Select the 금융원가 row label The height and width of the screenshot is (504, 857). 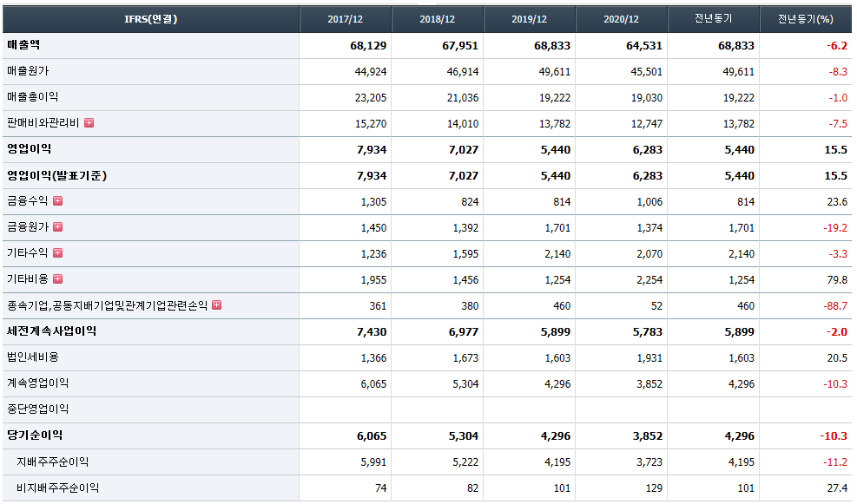pos(27,226)
